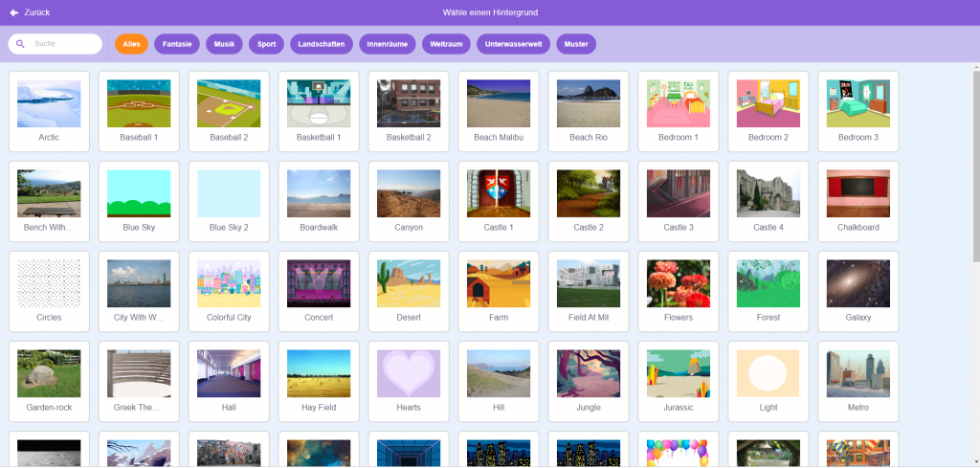
Task: Filter backdrops by Landschaften
Action: click(x=322, y=44)
